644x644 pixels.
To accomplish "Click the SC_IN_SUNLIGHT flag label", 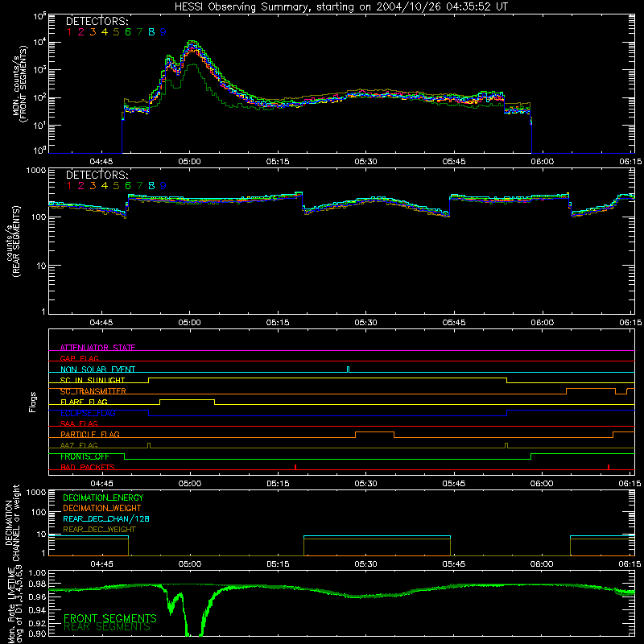I will (x=93, y=380).
